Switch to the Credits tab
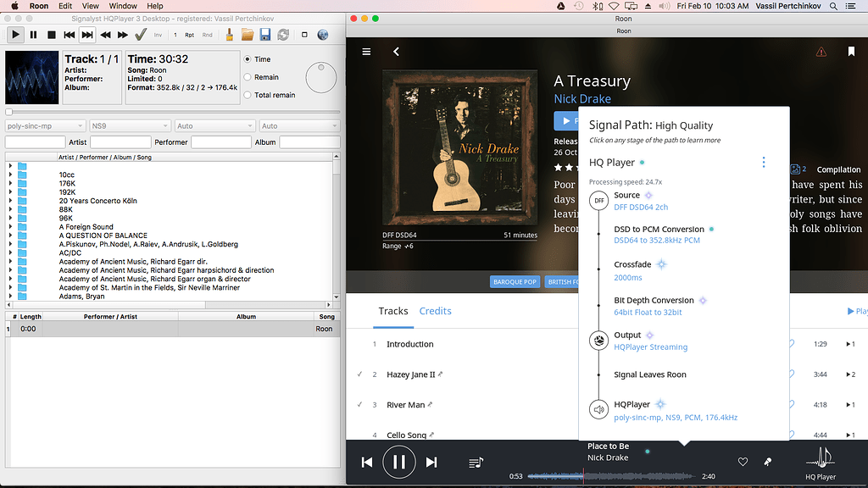 point(435,311)
